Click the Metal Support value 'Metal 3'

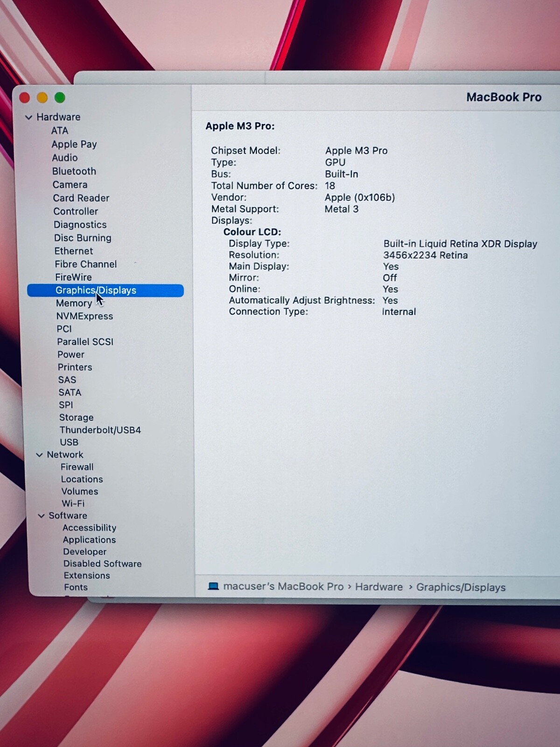pyautogui.click(x=342, y=209)
